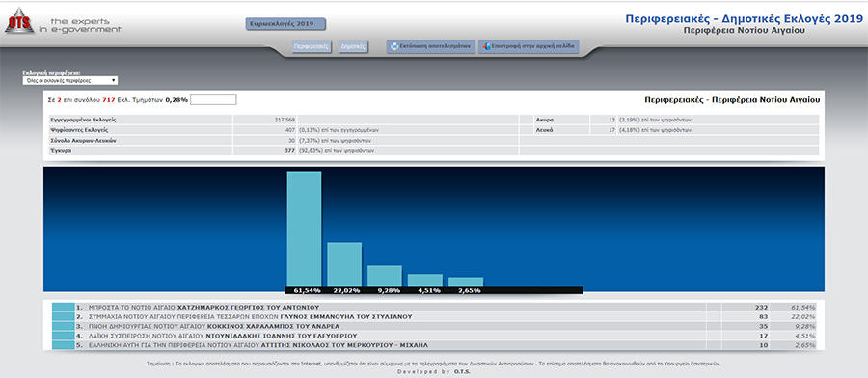Click the 22,02% value in results table

click(803, 316)
